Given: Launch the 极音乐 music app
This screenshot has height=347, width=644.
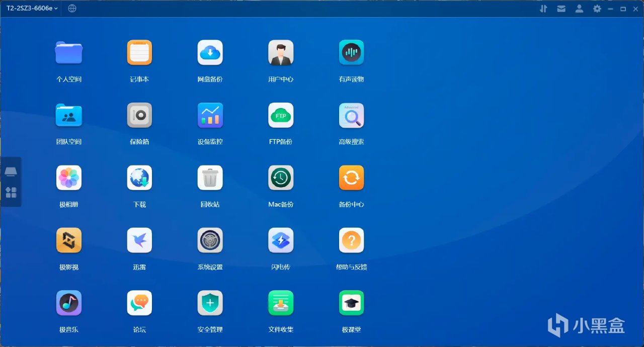Looking at the screenshot, I should 69,303.
